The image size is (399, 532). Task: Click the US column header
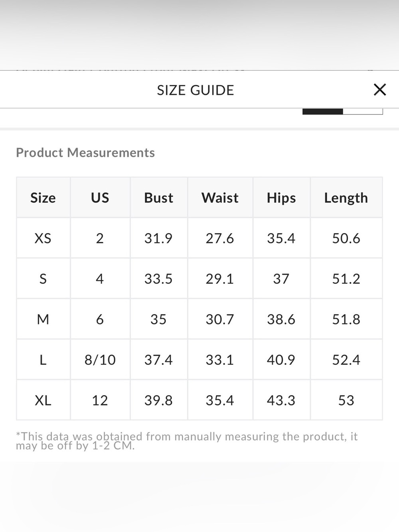(x=100, y=198)
